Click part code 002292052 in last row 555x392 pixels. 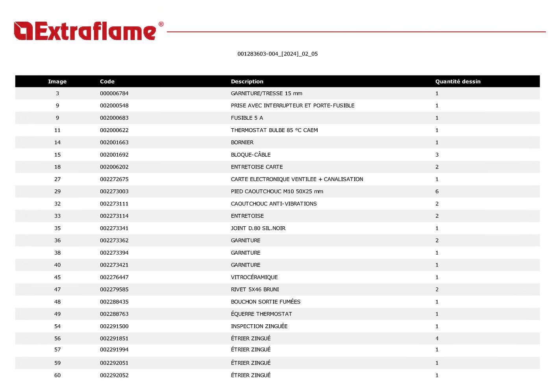click(114, 375)
